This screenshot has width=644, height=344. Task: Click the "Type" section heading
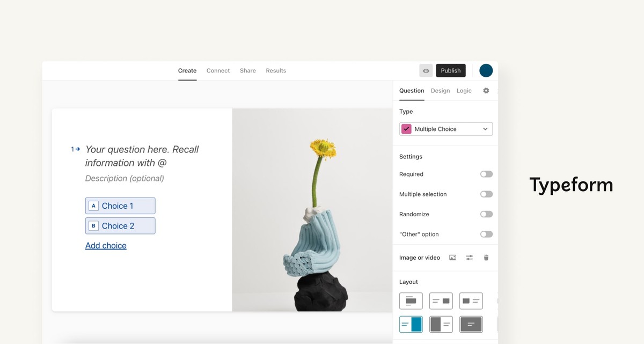click(406, 112)
